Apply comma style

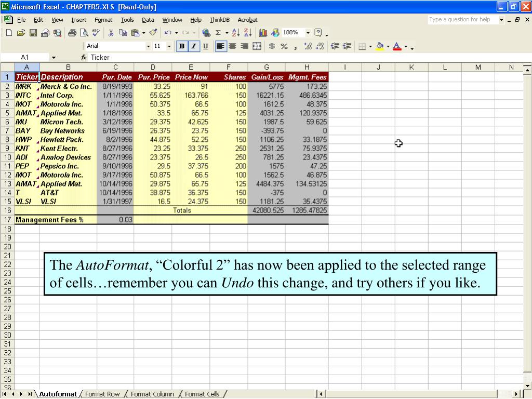click(296, 46)
